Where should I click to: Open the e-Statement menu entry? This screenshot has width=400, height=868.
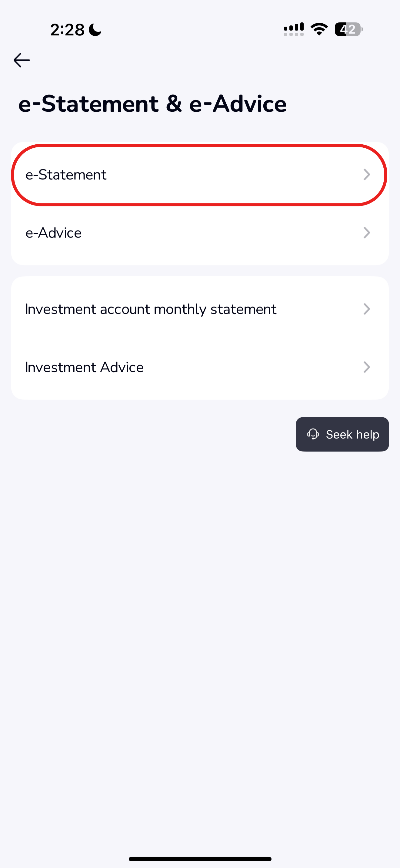[66, 175]
